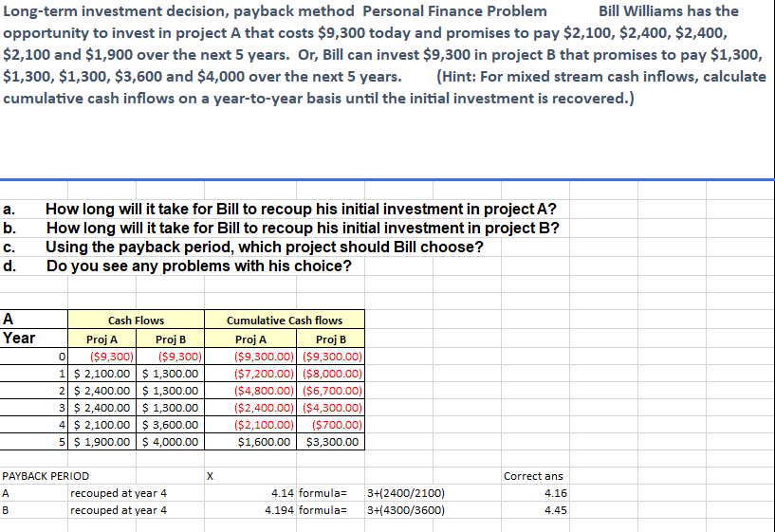
Task: Click cumulative Proj B value $3,300.00
Action: point(331,442)
